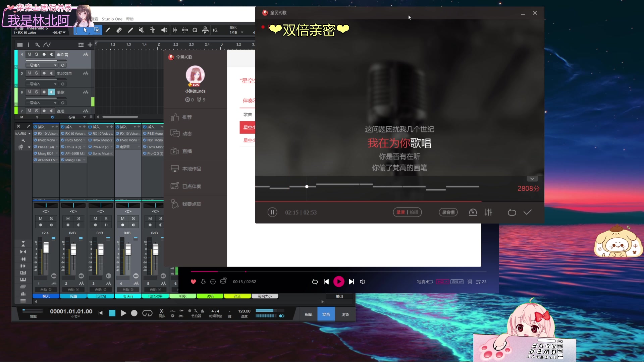Viewport: 644px width, 362px height.
Task: Mute mixer channel 1 聊天
Action: point(41,219)
